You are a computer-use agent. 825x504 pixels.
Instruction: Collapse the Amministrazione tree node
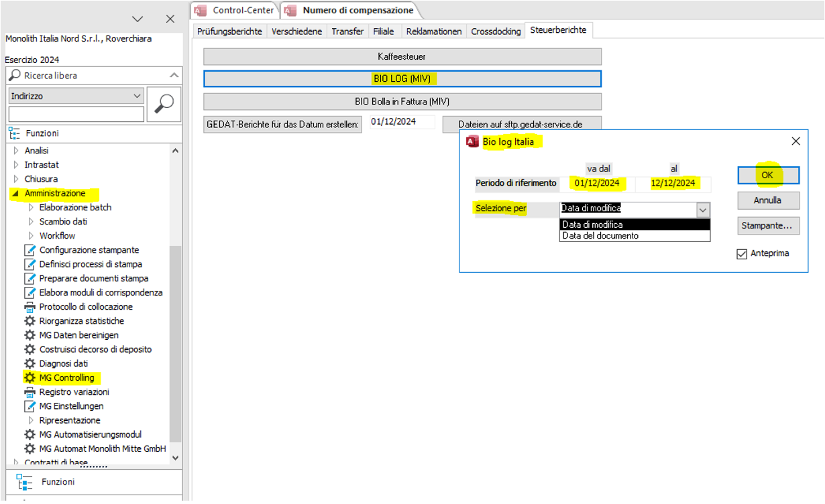point(15,194)
